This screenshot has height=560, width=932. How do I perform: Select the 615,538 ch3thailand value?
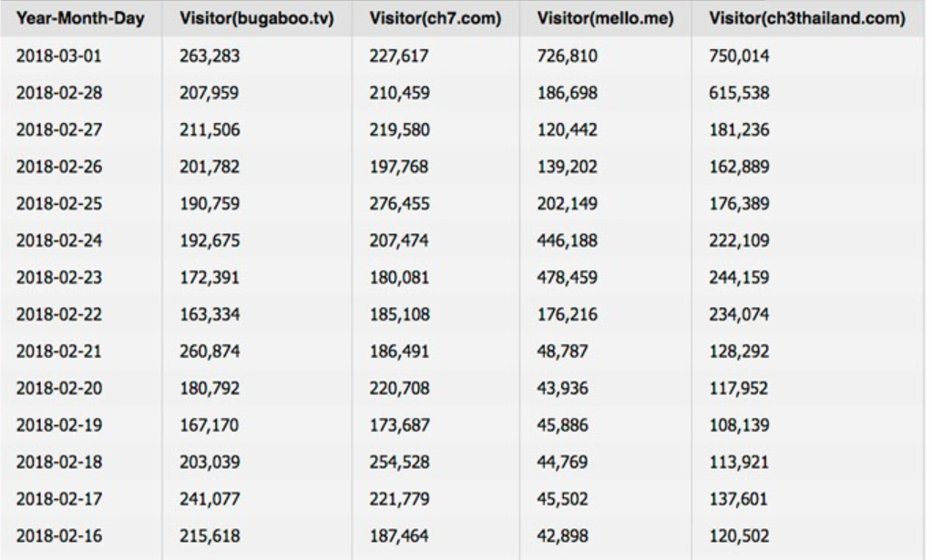coord(739,93)
